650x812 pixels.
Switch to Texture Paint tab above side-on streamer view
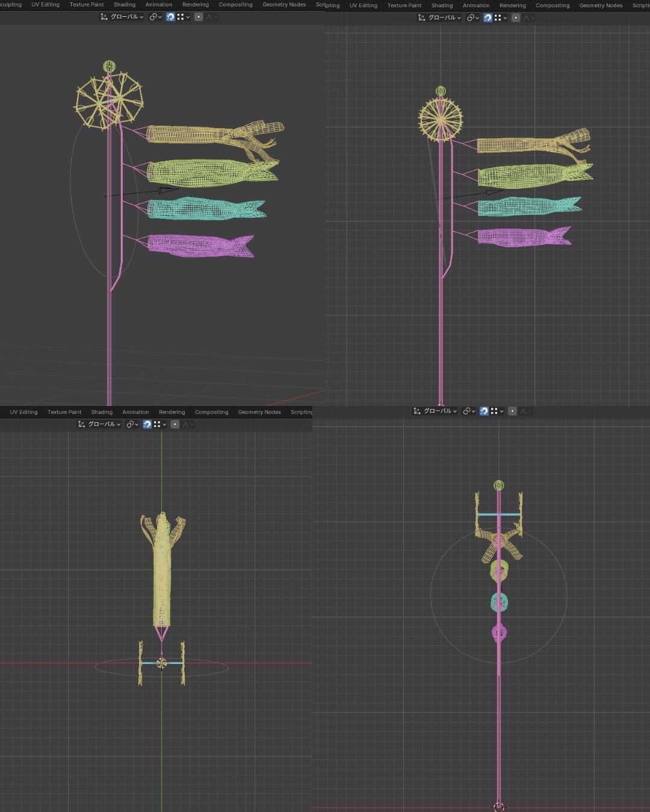(404, 5)
